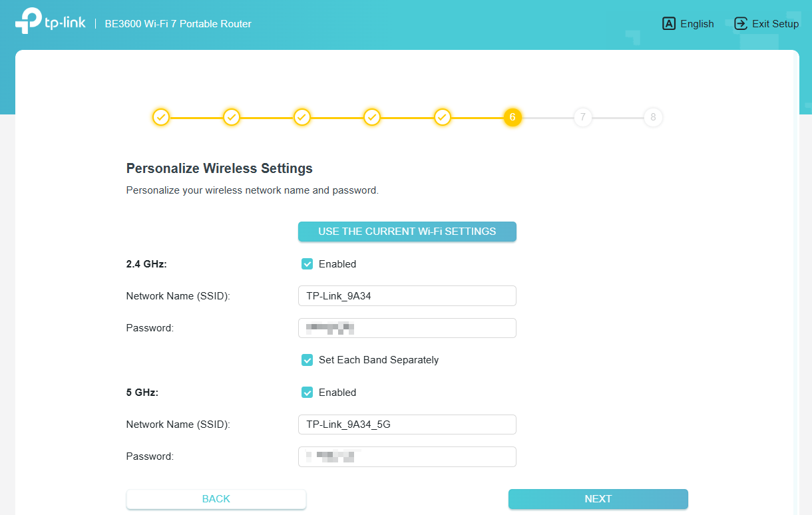Click the fifth completed checkmark step

pyautogui.click(x=443, y=117)
